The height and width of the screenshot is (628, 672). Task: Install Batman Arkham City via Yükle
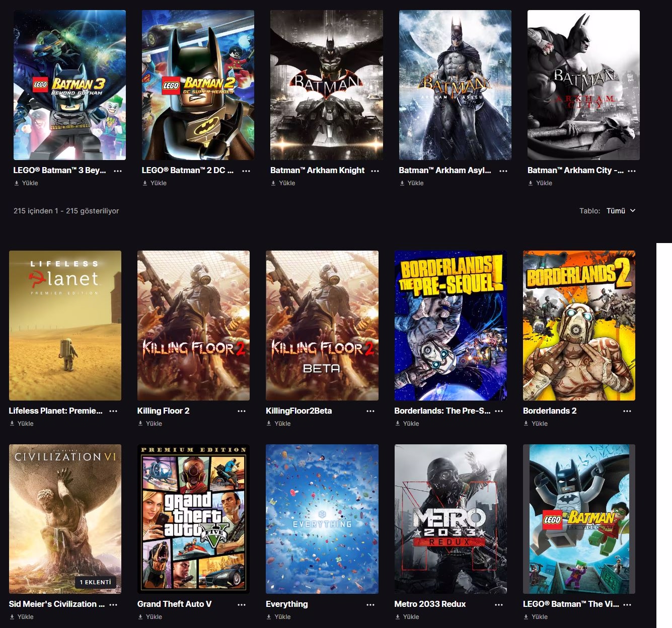coord(540,183)
